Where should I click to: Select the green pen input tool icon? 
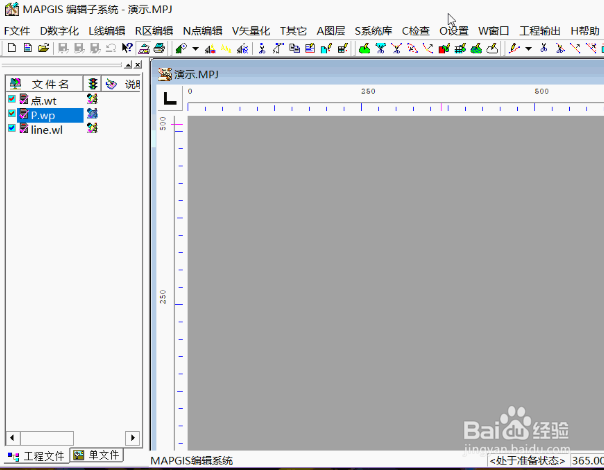point(181,49)
